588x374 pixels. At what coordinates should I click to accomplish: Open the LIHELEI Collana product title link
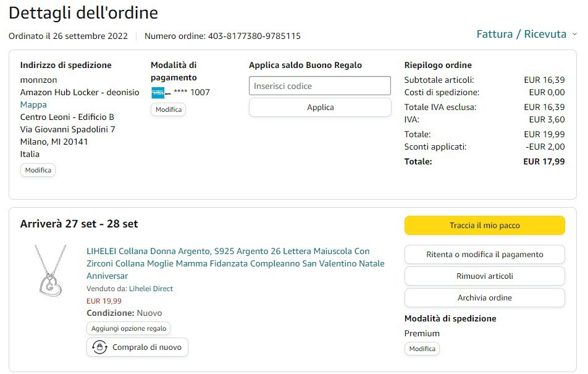(x=235, y=263)
